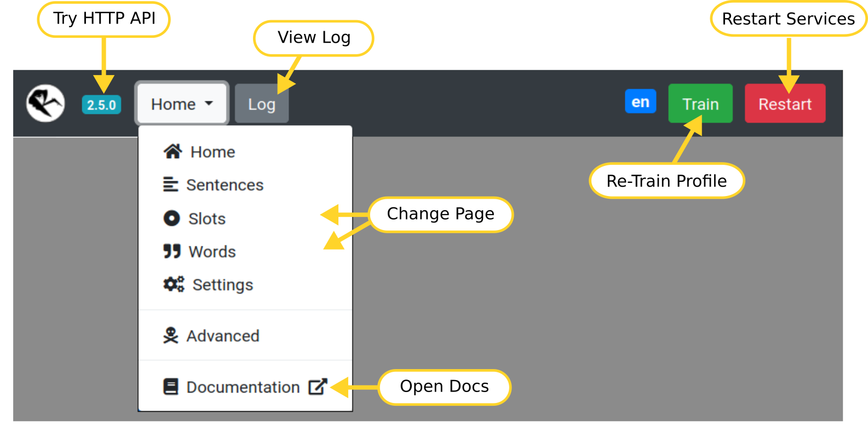Expand the page navigation menu
Viewport: 868px width, 426px height.
click(x=181, y=103)
